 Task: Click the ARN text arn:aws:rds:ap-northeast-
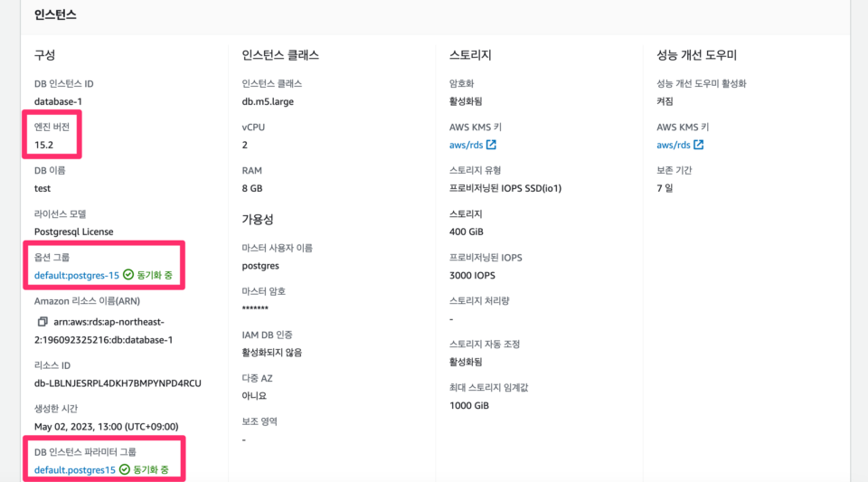pos(108,322)
